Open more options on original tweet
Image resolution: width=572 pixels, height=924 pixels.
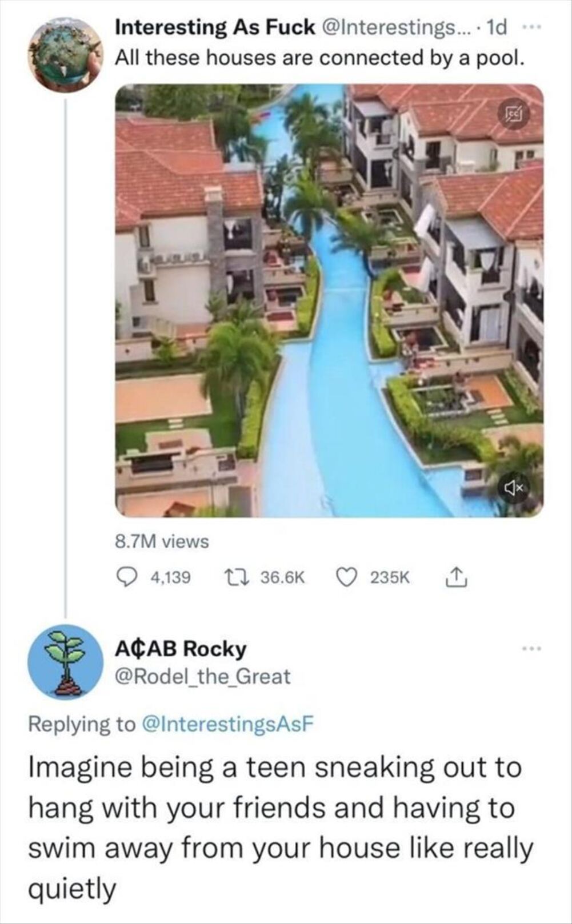click(530, 27)
